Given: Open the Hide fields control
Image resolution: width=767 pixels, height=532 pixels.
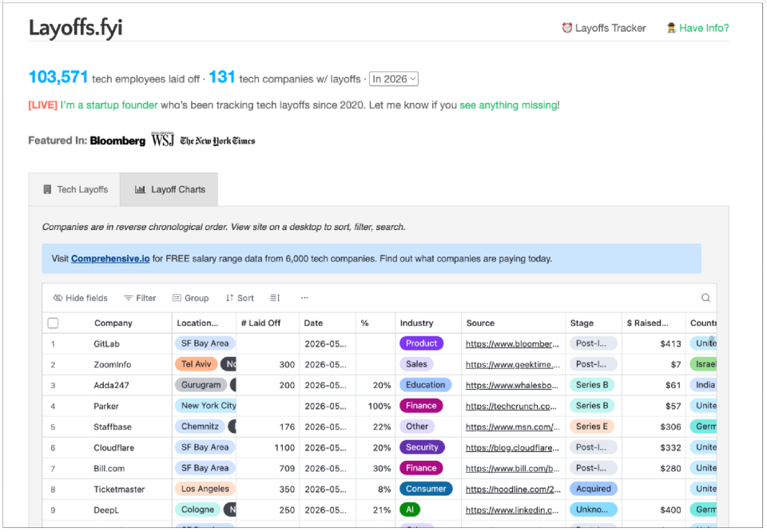Looking at the screenshot, I should (80, 298).
